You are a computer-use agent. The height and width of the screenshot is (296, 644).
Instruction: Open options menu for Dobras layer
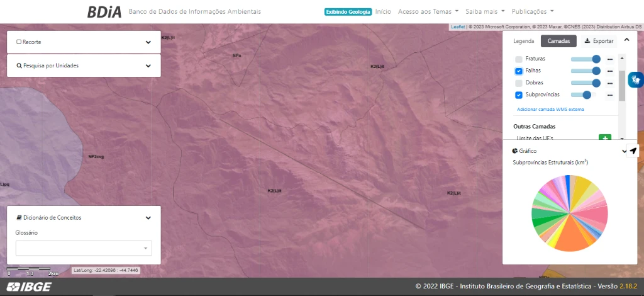click(610, 83)
